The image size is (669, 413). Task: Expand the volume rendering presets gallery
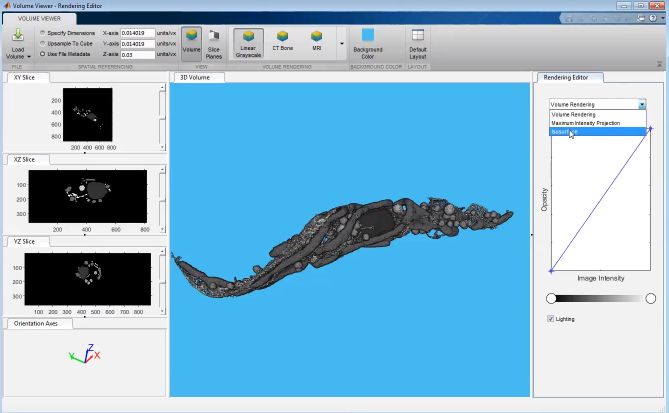(341, 44)
